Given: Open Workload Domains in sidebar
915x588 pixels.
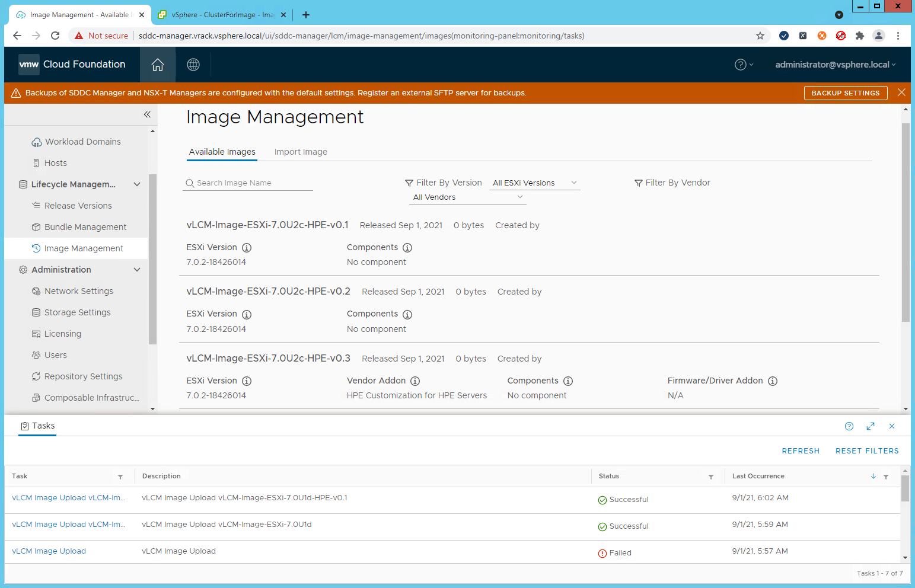Looking at the screenshot, I should (82, 142).
